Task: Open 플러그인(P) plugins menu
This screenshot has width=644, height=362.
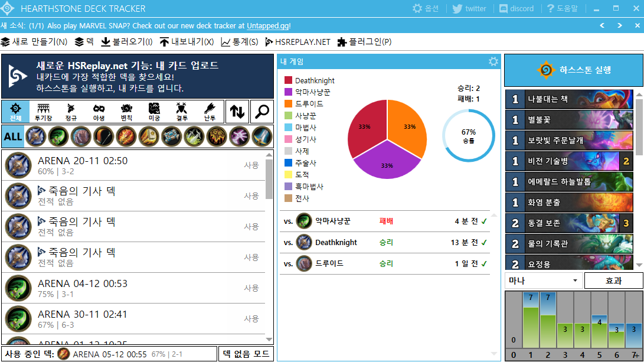Action: tap(364, 42)
